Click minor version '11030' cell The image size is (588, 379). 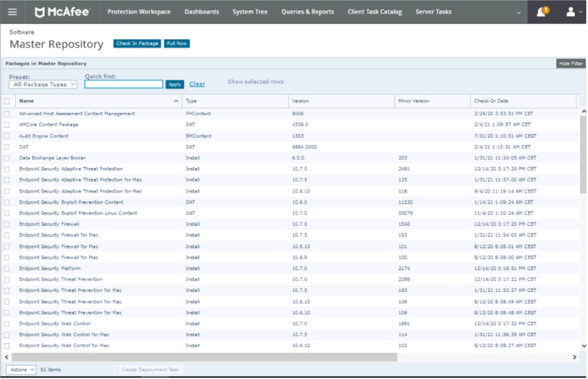coord(405,202)
